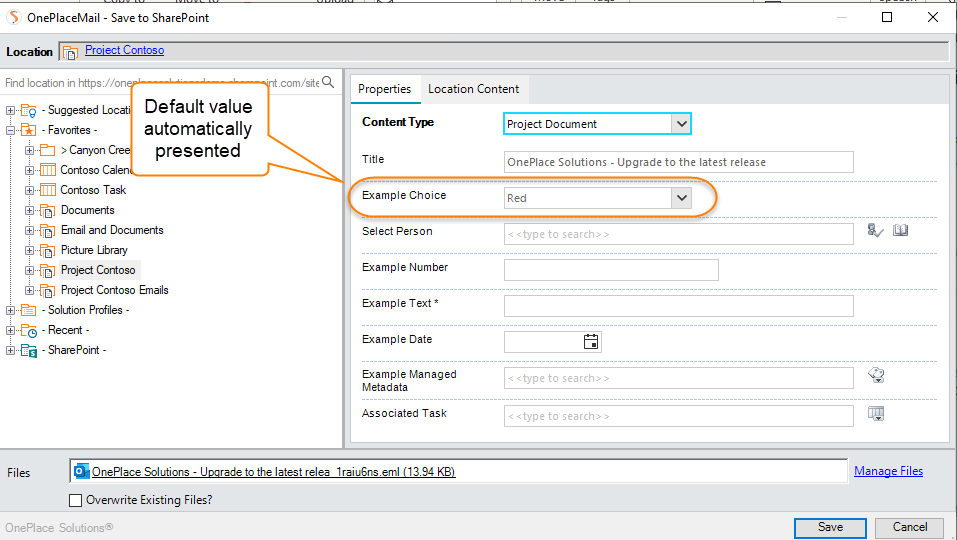Image resolution: width=957 pixels, height=540 pixels.
Task: Click the Email and Documents library icon
Action: pos(48,231)
